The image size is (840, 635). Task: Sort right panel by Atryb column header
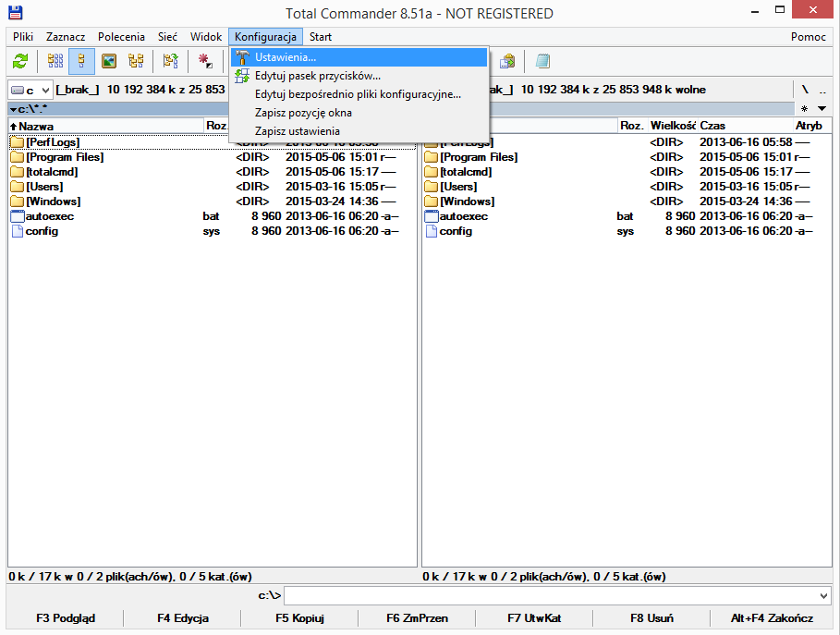(812, 126)
